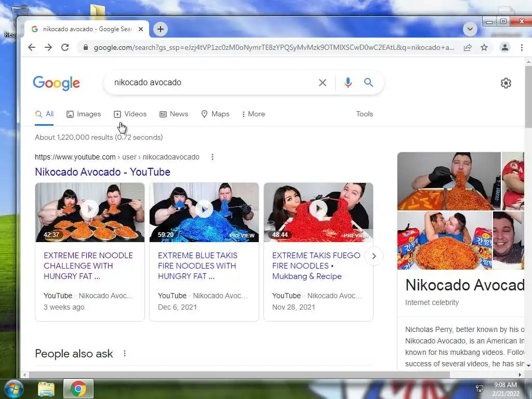Open knowledge panel kissing photo thumbnail
Viewport: 532px width, 399px height.
click(445, 241)
